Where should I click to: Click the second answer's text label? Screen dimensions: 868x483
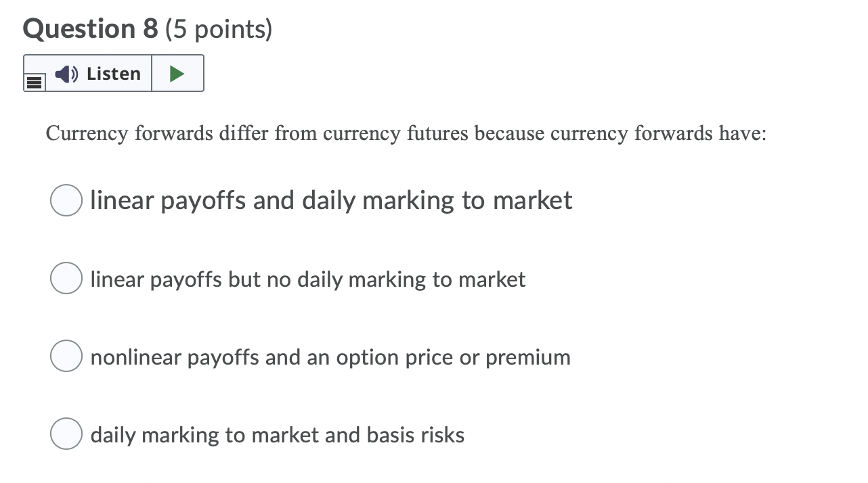click(x=308, y=279)
